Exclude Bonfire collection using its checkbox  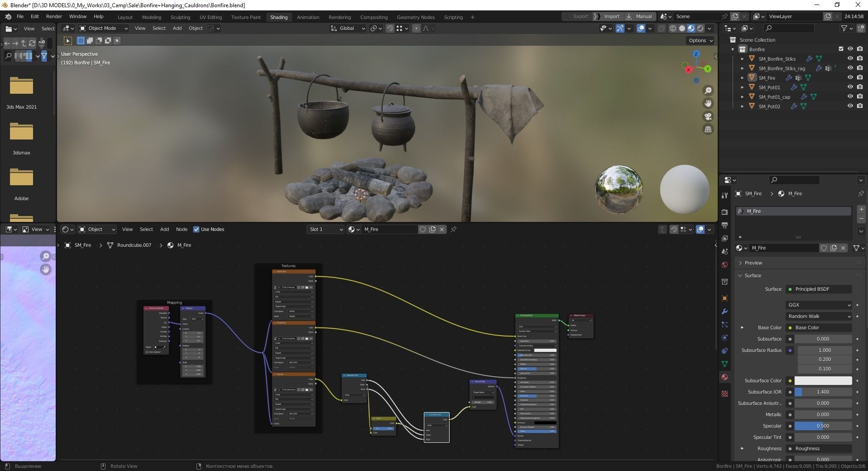tap(841, 49)
